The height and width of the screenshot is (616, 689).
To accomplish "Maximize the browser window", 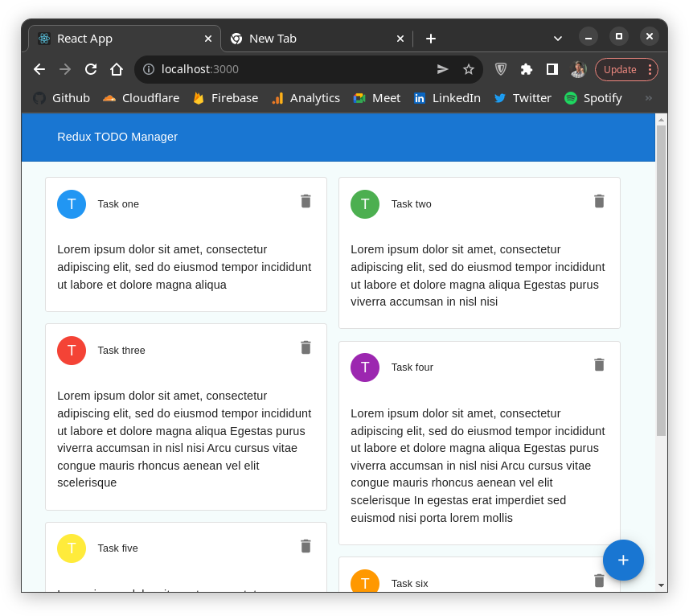I will tap(619, 36).
